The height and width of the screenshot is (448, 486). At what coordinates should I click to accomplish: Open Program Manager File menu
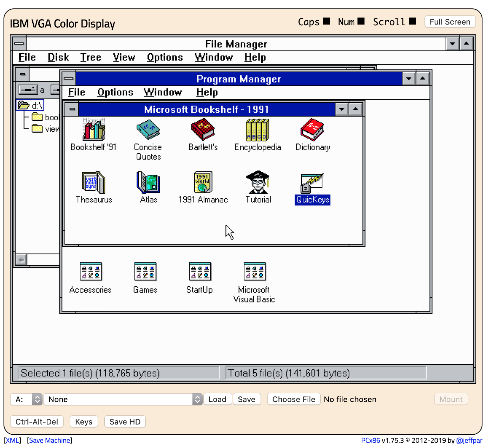coord(77,92)
